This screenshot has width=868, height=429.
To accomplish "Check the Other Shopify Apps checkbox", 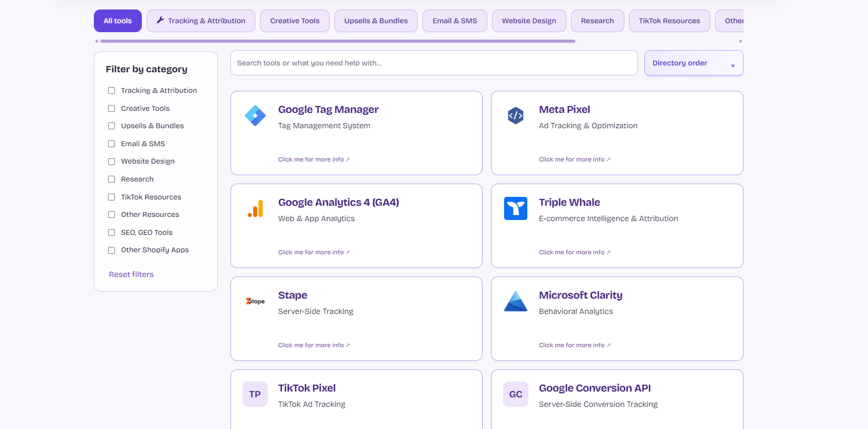I will (x=111, y=250).
